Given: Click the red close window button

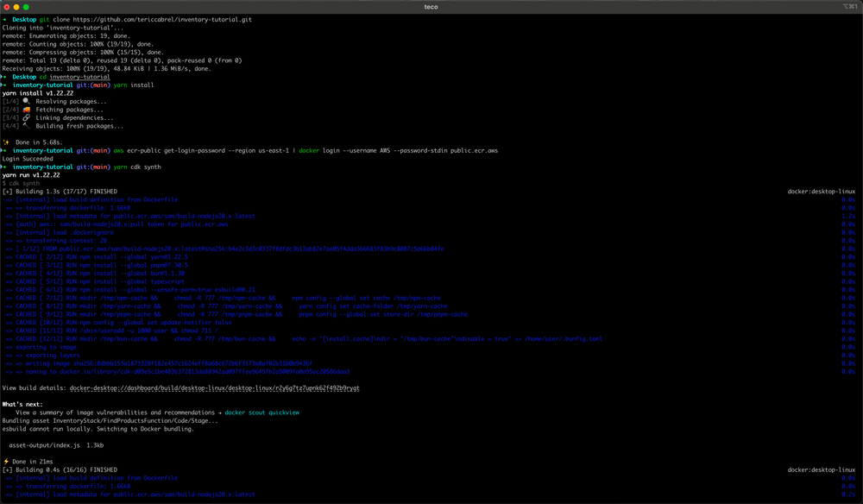Looking at the screenshot, I should [x=7, y=7].
